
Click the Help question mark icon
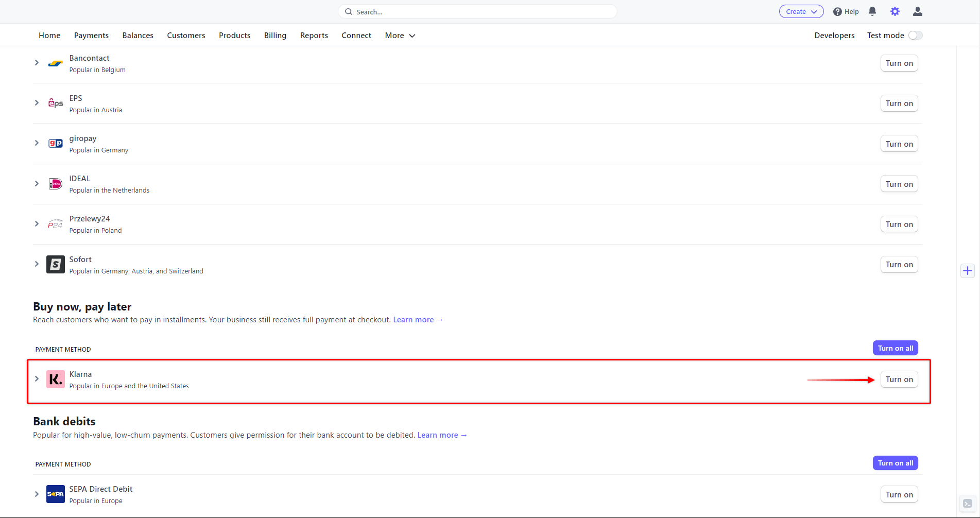(x=837, y=12)
